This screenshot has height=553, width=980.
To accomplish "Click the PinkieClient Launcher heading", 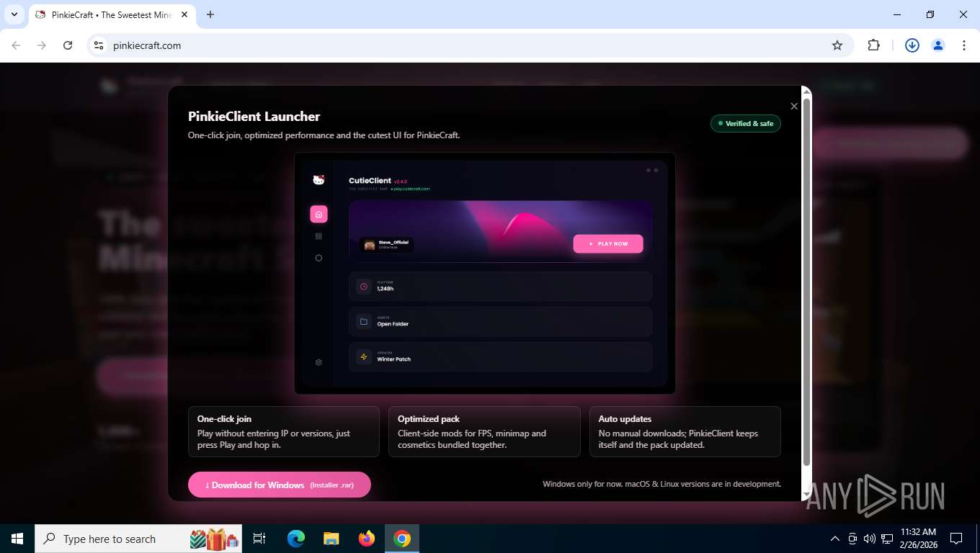I will point(254,117).
